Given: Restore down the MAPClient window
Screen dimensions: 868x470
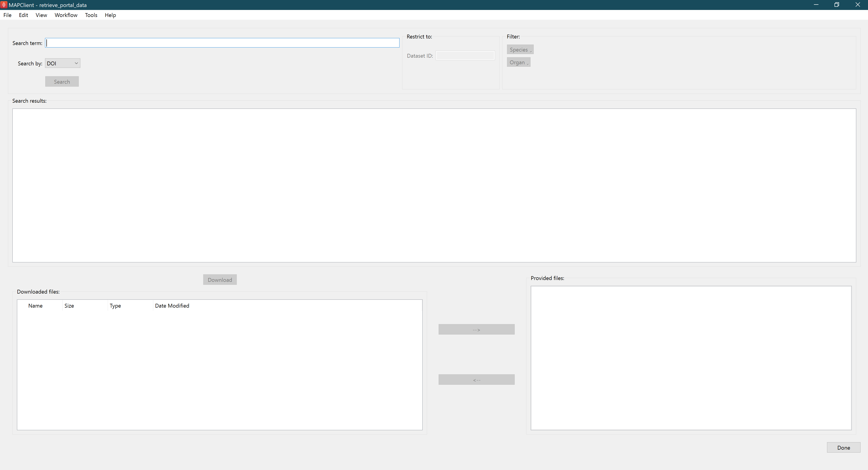Looking at the screenshot, I should click(x=837, y=5).
